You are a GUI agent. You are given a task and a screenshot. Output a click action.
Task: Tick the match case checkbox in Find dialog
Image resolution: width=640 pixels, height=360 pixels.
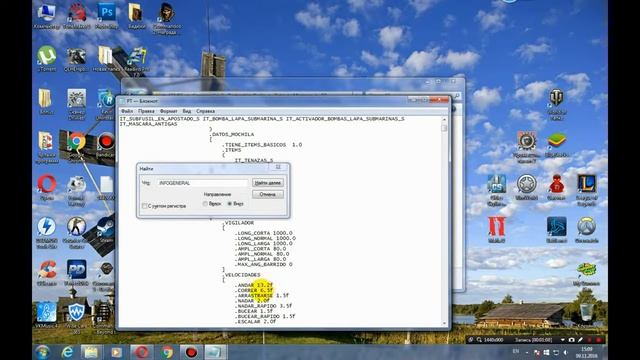[x=144, y=206]
